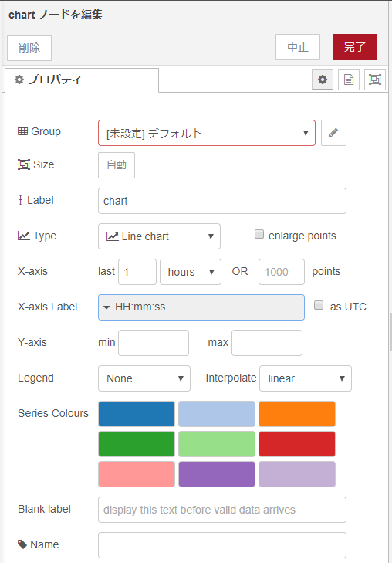
Task: Open Interpolate dropdown set to linear
Action: click(x=306, y=378)
